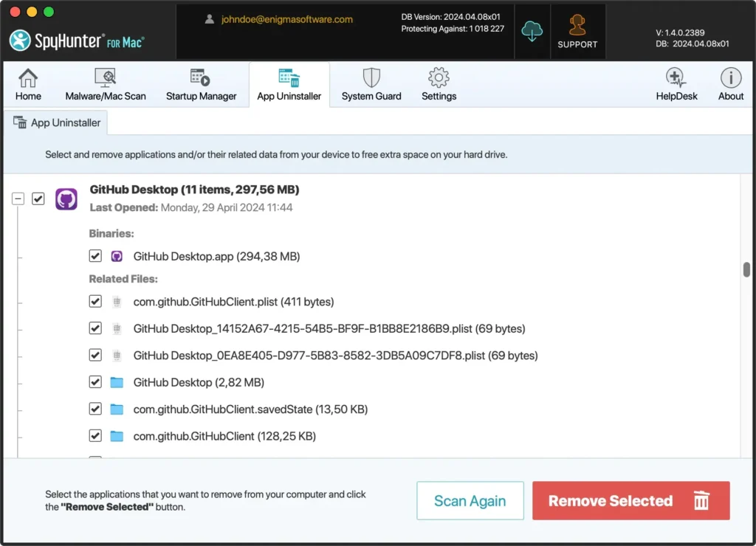756x546 pixels.
Task: Uncheck com.github.GitHubClient.savedState checkbox
Action: [x=95, y=409]
